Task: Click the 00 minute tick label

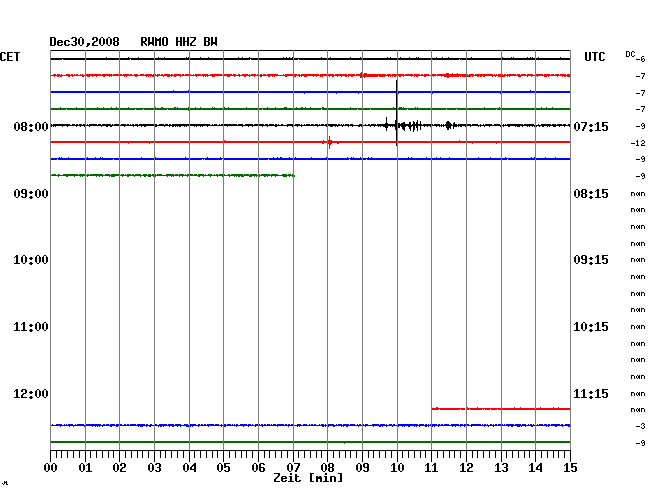Action: (x=51, y=468)
